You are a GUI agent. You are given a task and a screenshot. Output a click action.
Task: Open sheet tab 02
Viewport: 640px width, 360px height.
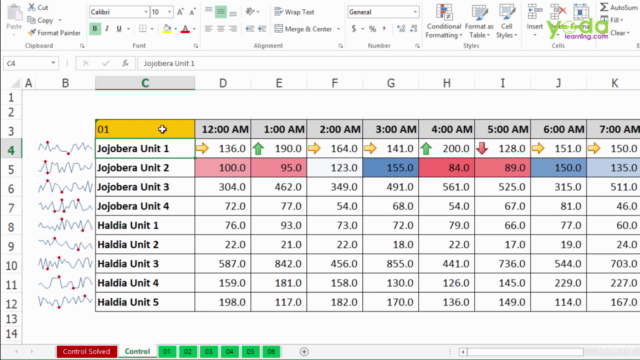[x=187, y=351]
